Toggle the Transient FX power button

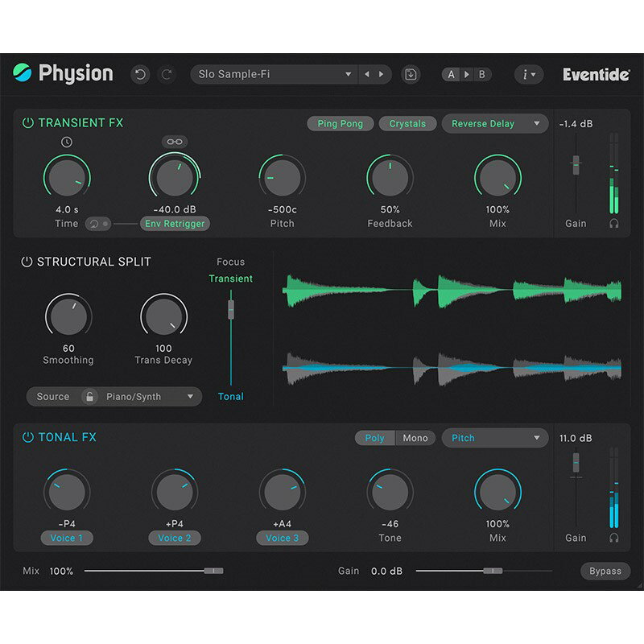click(29, 122)
